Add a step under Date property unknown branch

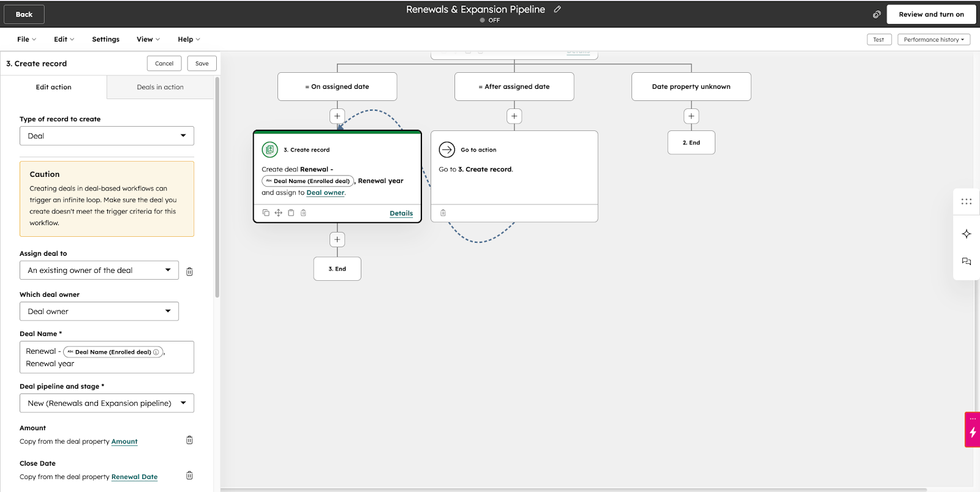[x=691, y=116]
